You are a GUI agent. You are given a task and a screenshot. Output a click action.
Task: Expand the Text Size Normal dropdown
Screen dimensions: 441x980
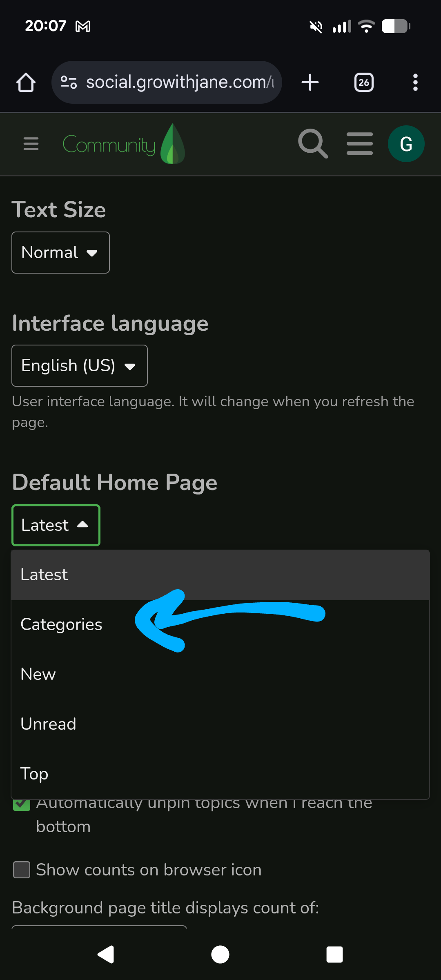pos(60,253)
